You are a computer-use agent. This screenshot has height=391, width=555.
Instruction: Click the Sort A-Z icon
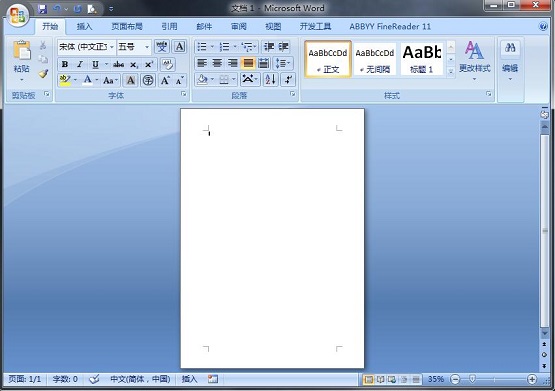pyautogui.click(x=270, y=80)
